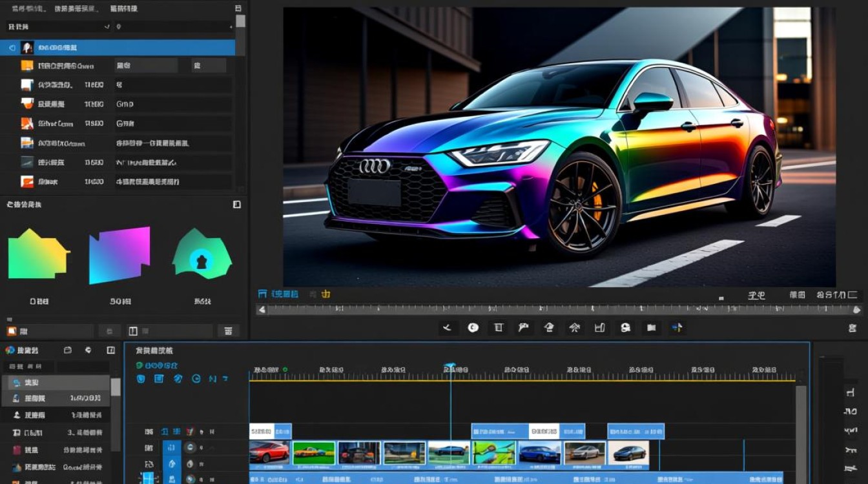Click the blue-and-yellow icon ending the preview toolbar
This screenshot has width=868, height=484.
click(677, 328)
